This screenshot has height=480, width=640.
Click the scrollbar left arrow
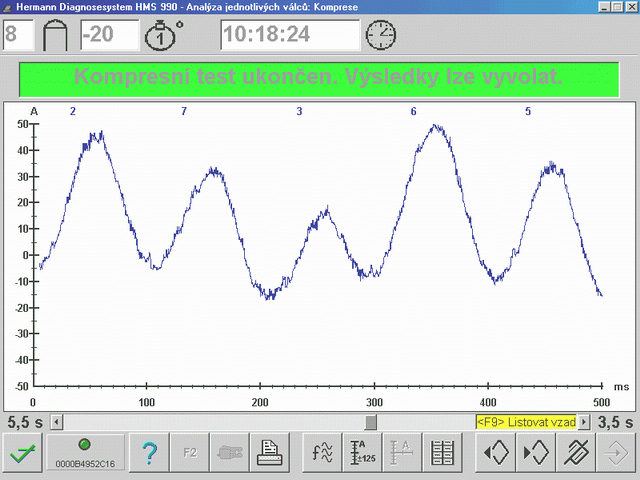56,422
